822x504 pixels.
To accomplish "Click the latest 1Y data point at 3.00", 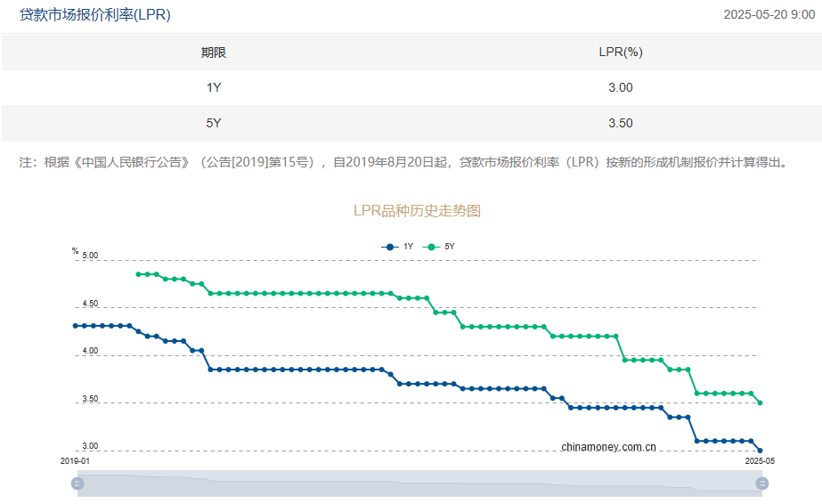I will tap(761, 451).
